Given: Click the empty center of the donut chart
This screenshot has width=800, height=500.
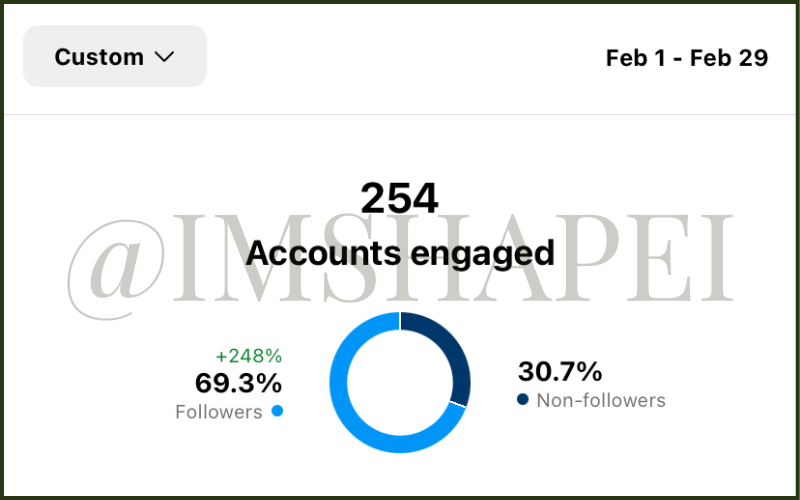Looking at the screenshot, I should (400, 381).
